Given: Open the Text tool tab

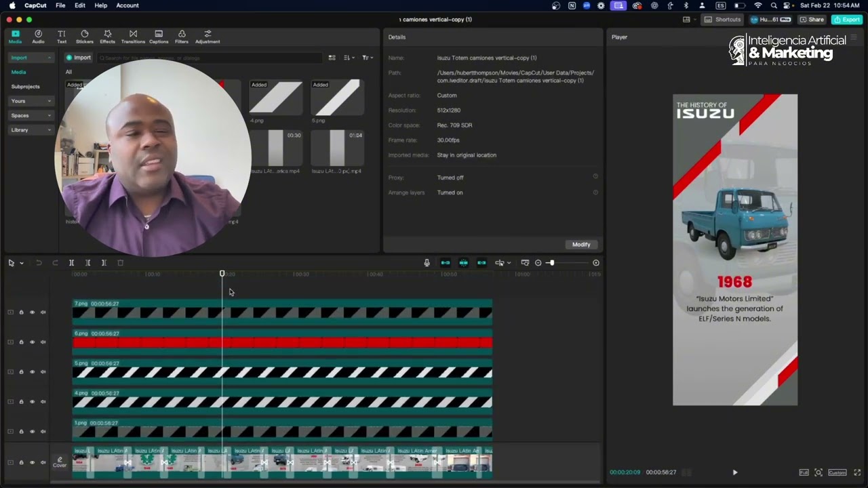Looking at the screenshot, I should tap(62, 37).
